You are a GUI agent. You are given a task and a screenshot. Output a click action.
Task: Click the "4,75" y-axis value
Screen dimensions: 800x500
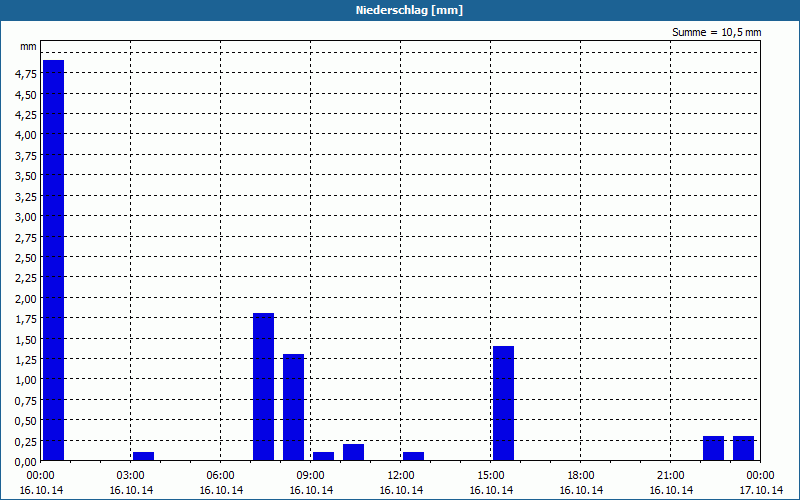click(x=26, y=74)
